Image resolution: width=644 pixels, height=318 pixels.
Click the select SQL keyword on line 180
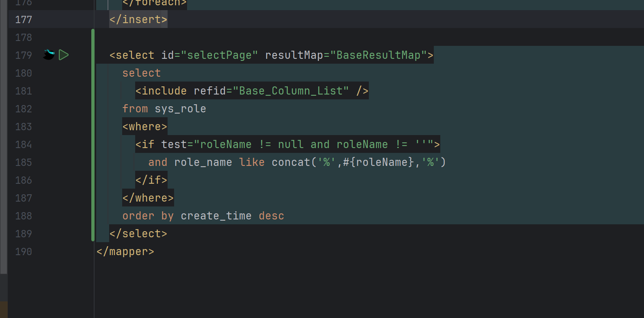click(142, 73)
